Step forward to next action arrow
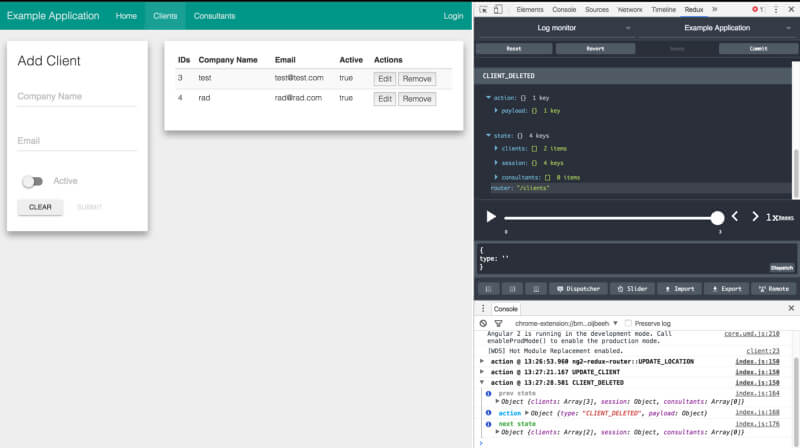Screen dimensions: 800x448 [x=755, y=216]
